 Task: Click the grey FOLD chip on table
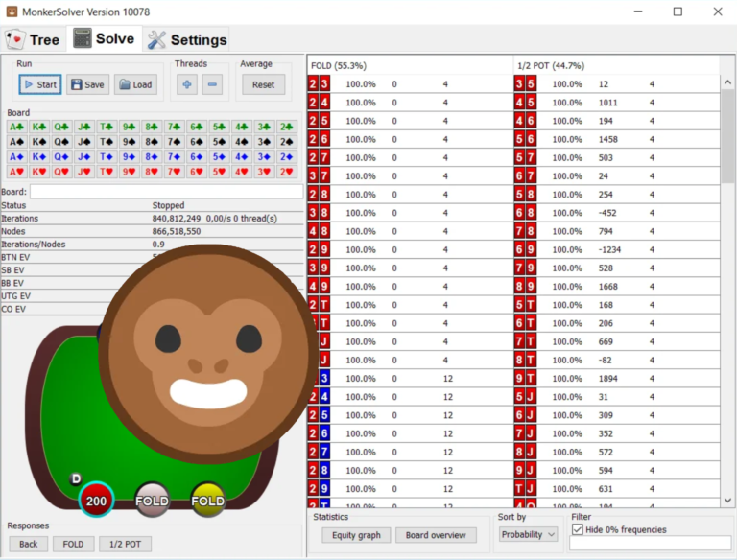coord(152,501)
